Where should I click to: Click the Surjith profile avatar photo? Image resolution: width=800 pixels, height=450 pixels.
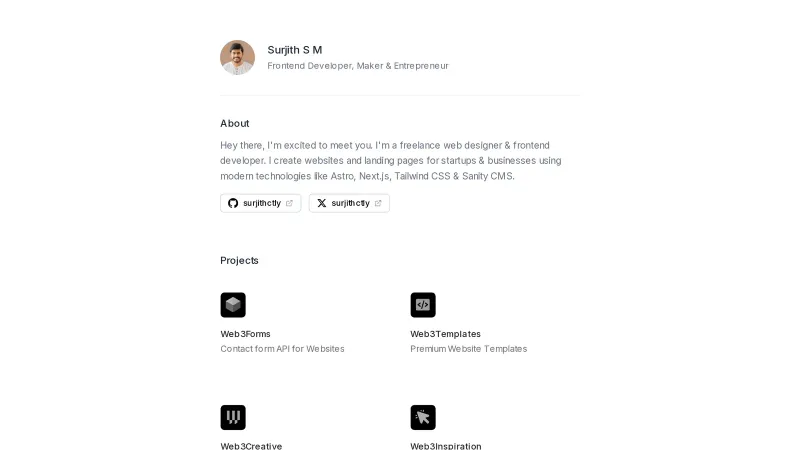tap(237, 57)
